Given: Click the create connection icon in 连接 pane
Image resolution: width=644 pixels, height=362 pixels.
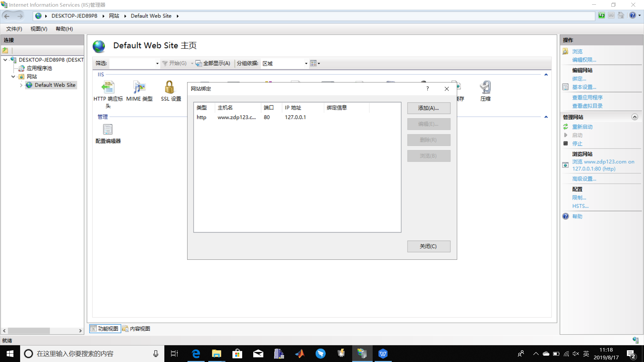Looking at the screenshot, I should [5, 50].
